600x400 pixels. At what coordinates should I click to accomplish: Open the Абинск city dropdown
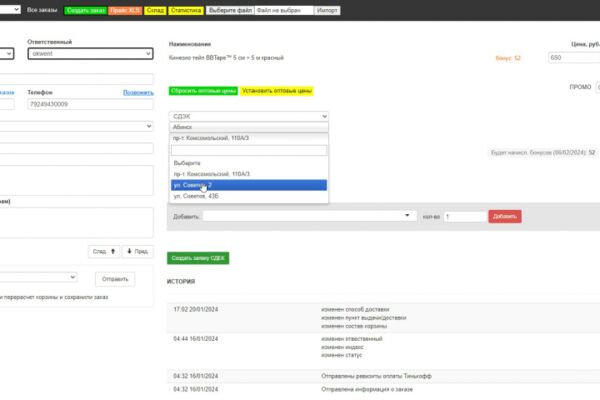(x=249, y=127)
